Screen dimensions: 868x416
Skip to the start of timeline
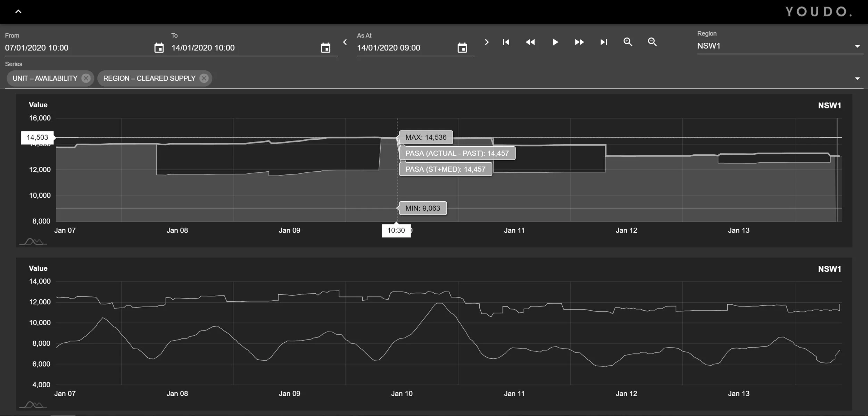tap(506, 42)
